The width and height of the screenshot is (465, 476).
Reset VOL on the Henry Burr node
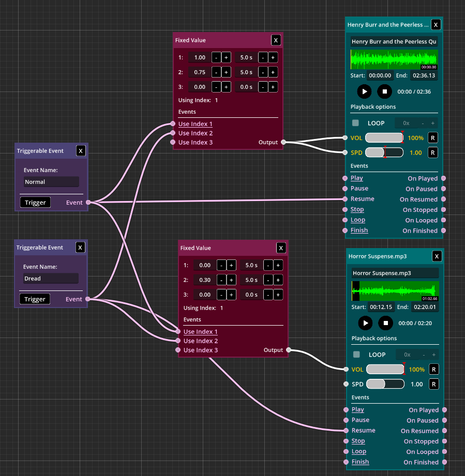click(x=432, y=138)
